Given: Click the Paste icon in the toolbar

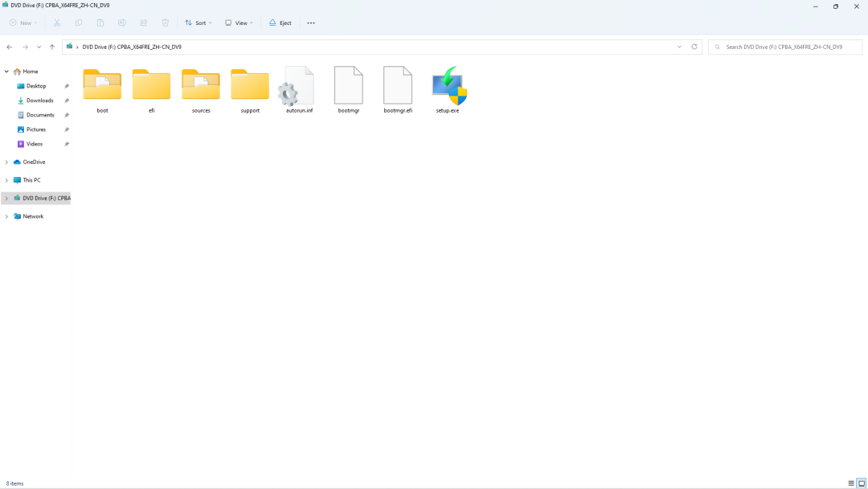Looking at the screenshot, I should tap(100, 23).
